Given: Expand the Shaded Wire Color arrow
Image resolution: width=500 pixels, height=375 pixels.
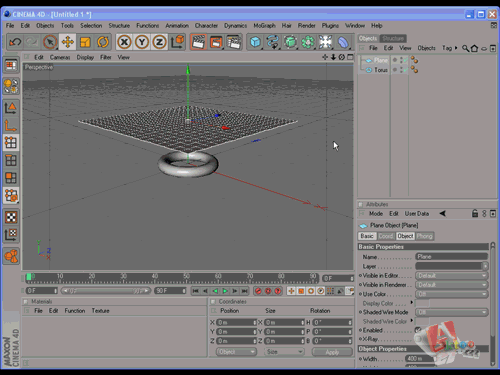Looking at the screenshot, I should 412,321.
